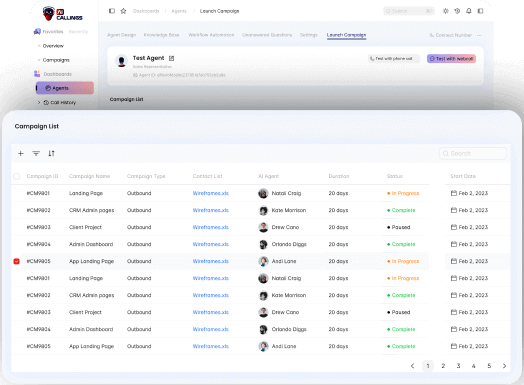Open notifications bell icon
This screenshot has height=385, width=524.
click(469, 11)
